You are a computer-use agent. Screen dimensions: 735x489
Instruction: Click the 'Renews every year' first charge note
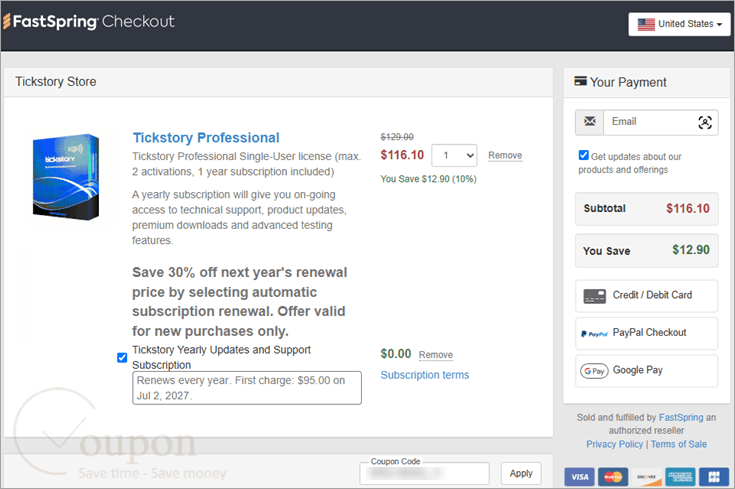point(247,388)
